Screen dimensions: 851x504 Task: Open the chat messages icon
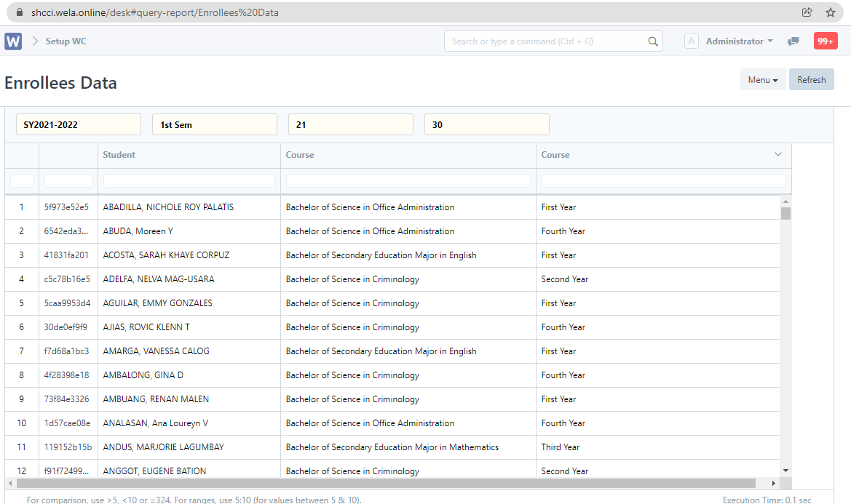coord(793,41)
